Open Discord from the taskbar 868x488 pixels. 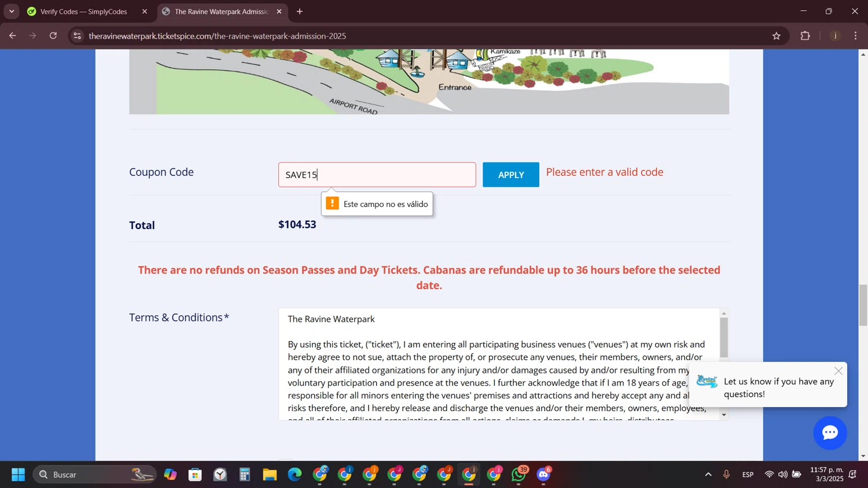coord(544,475)
